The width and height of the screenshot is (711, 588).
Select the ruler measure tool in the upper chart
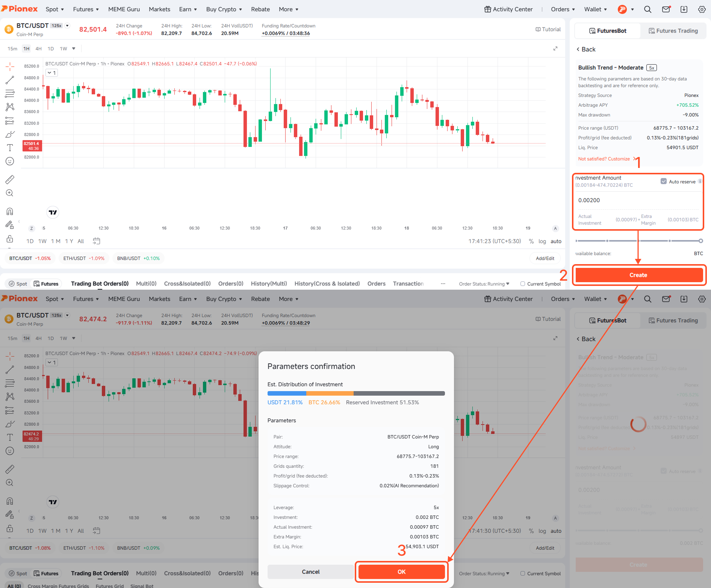(x=10, y=180)
